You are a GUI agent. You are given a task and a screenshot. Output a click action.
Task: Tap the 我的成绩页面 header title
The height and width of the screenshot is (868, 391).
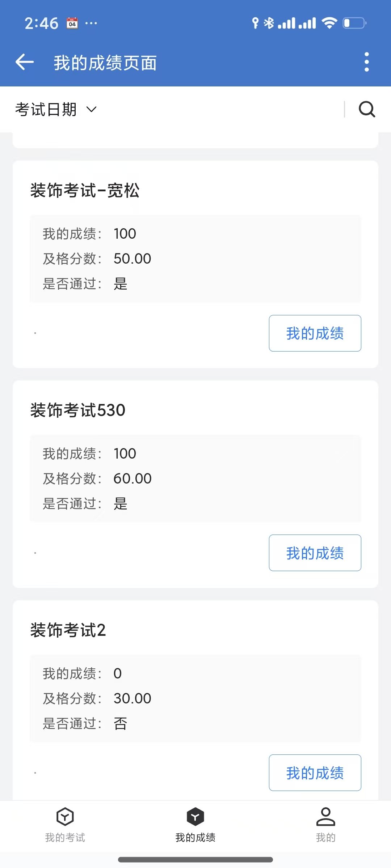pyautogui.click(x=105, y=63)
